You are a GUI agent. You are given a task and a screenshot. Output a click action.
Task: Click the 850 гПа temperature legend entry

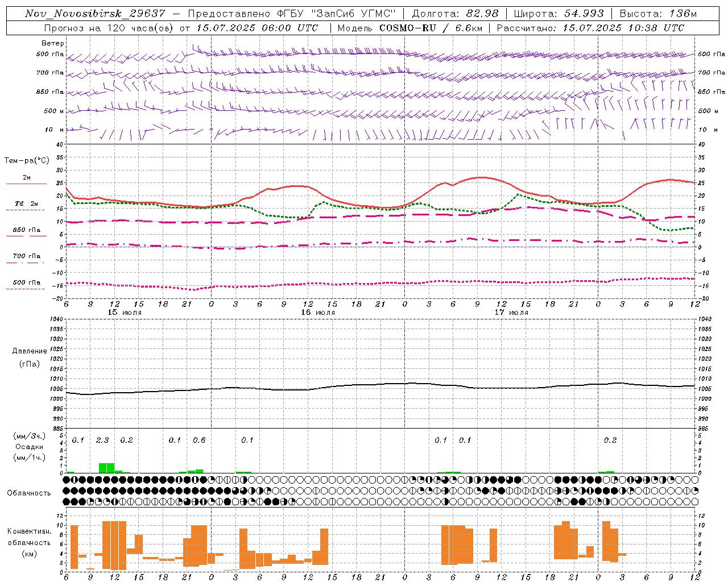click(x=27, y=230)
